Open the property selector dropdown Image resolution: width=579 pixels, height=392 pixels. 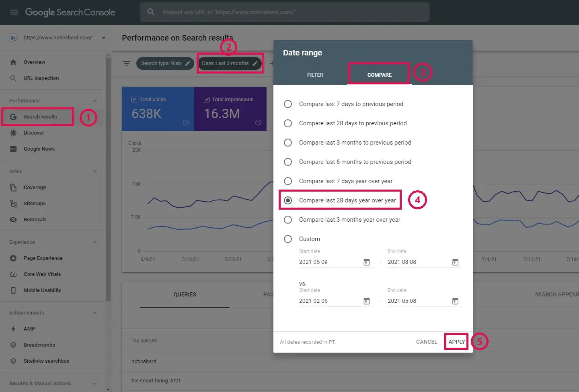(103, 38)
